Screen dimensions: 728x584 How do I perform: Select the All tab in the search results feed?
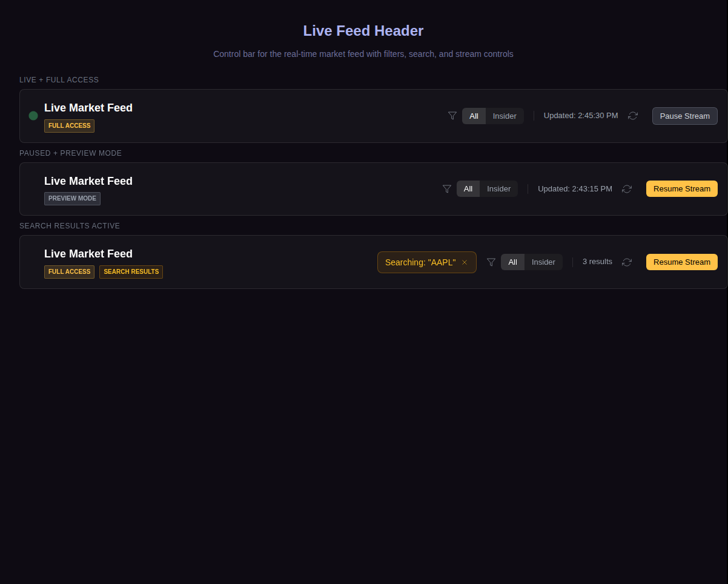pos(512,262)
